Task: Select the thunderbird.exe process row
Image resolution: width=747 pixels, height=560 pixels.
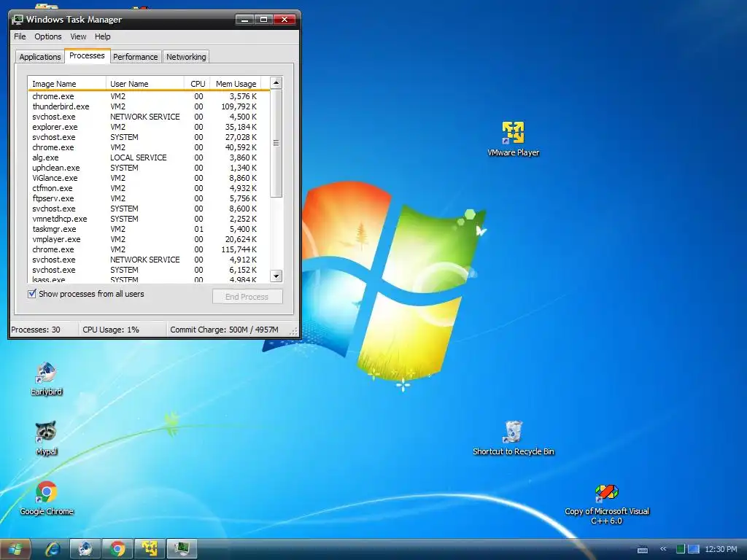Action: tap(148, 106)
